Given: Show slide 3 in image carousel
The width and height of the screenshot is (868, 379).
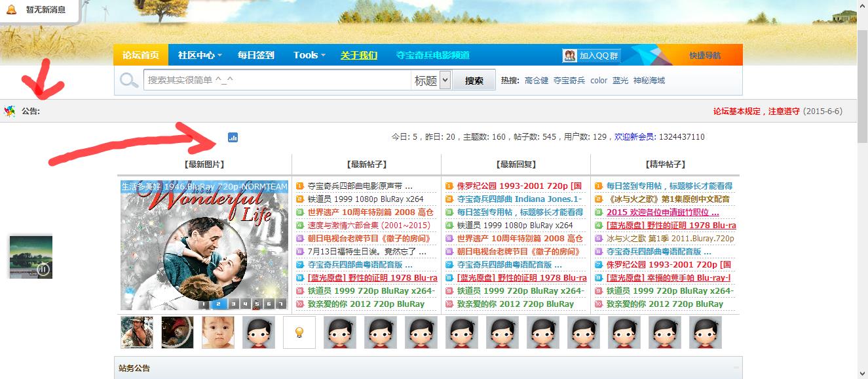Looking at the screenshot, I should 232,304.
